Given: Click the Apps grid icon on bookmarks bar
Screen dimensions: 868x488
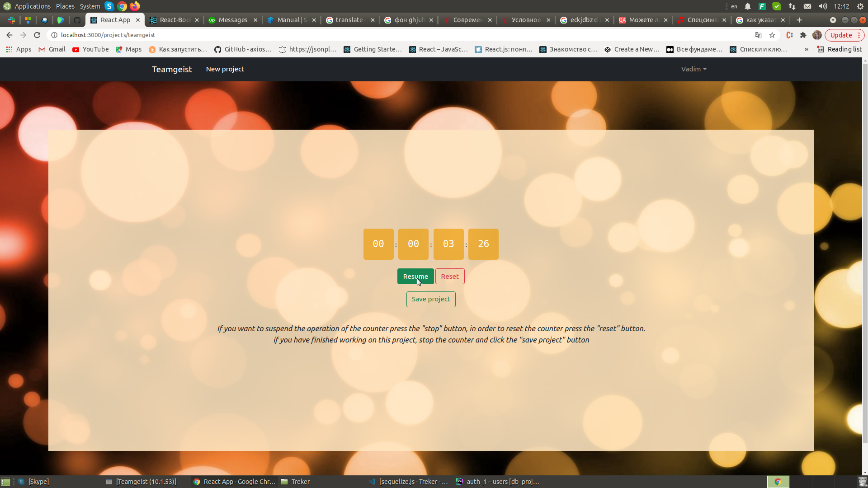Looking at the screenshot, I should (9, 49).
